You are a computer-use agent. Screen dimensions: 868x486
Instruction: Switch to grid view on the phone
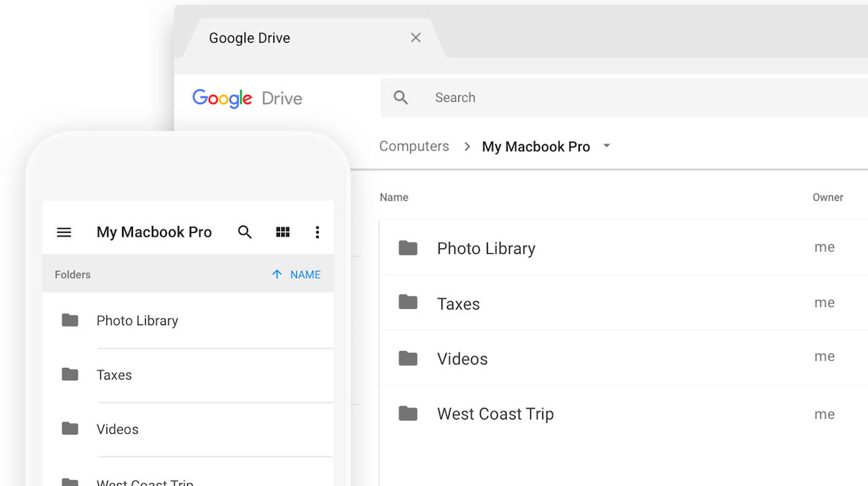click(283, 232)
